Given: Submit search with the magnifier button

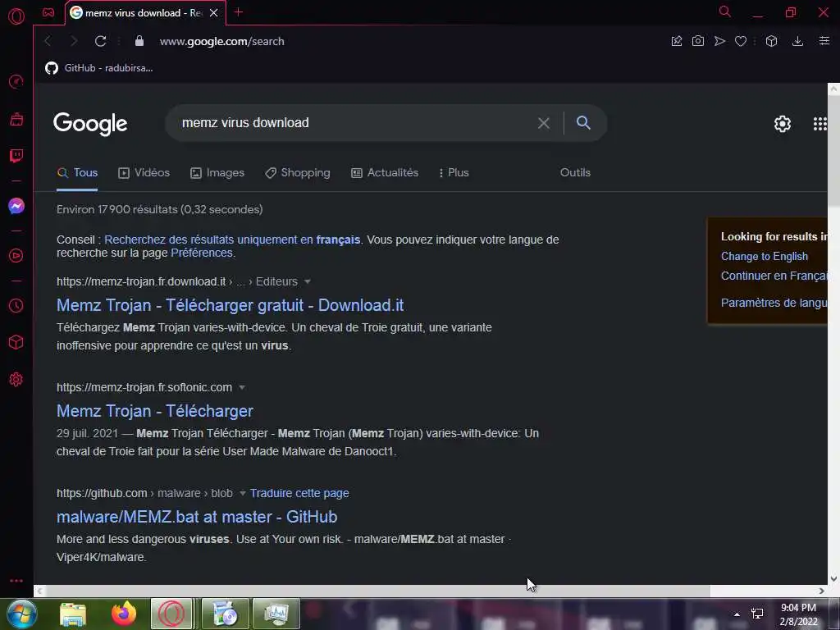Looking at the screenshot, I should (x=583, y=123).
